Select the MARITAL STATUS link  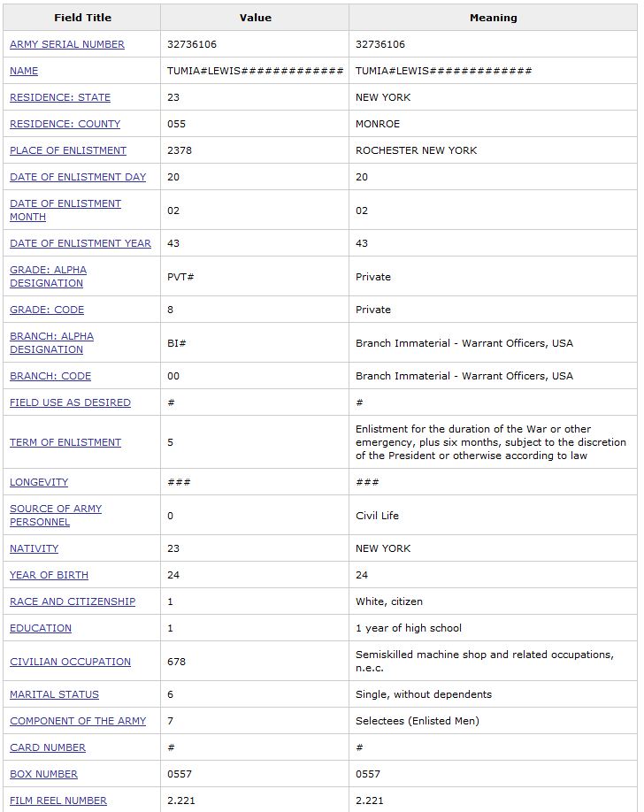coord(54,694)
